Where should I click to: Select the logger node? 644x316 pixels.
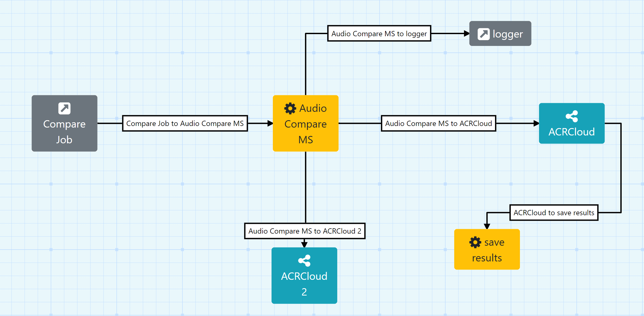pyautogui.click(x=500, y=34)
